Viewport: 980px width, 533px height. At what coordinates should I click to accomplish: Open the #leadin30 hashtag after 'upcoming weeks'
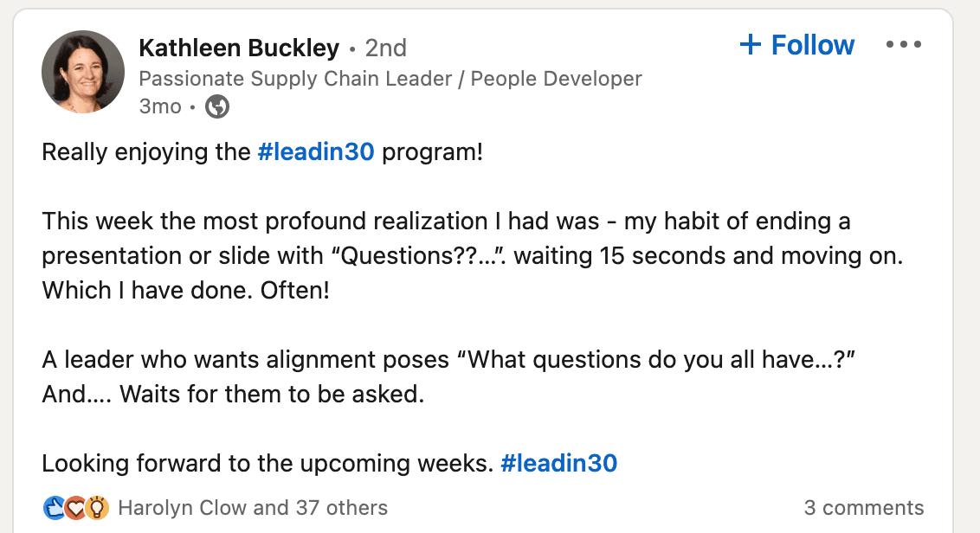click(x=558, y=464)
